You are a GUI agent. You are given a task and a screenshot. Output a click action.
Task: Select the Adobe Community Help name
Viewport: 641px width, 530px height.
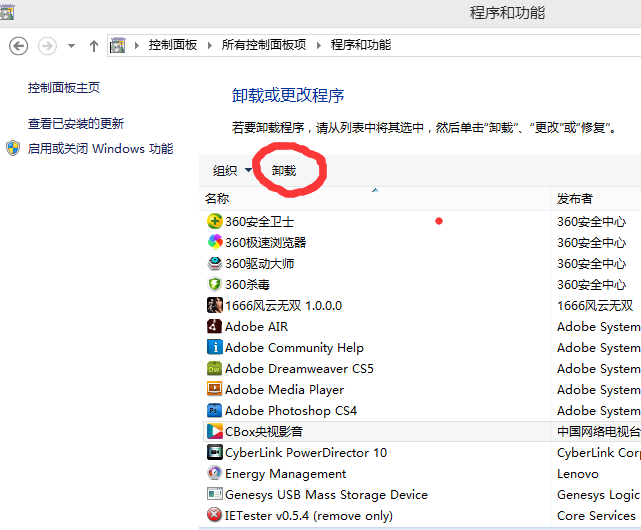point(294,348)
